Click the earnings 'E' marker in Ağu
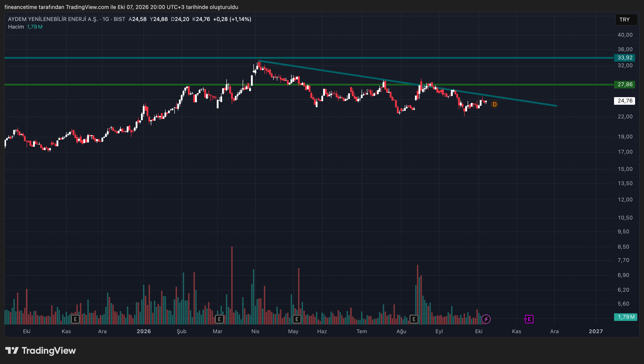 pyautogui.click(x=414, y=319)
